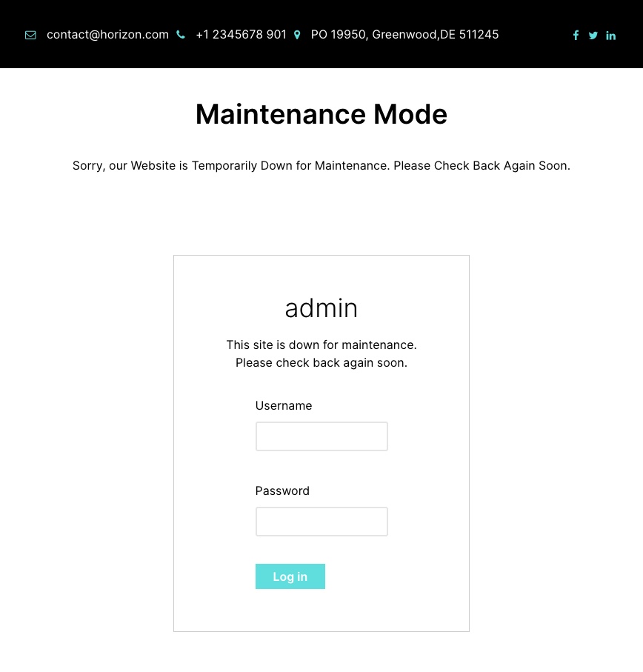
Task: Click the contact@horizon.com email address
Action: [107, 35]
